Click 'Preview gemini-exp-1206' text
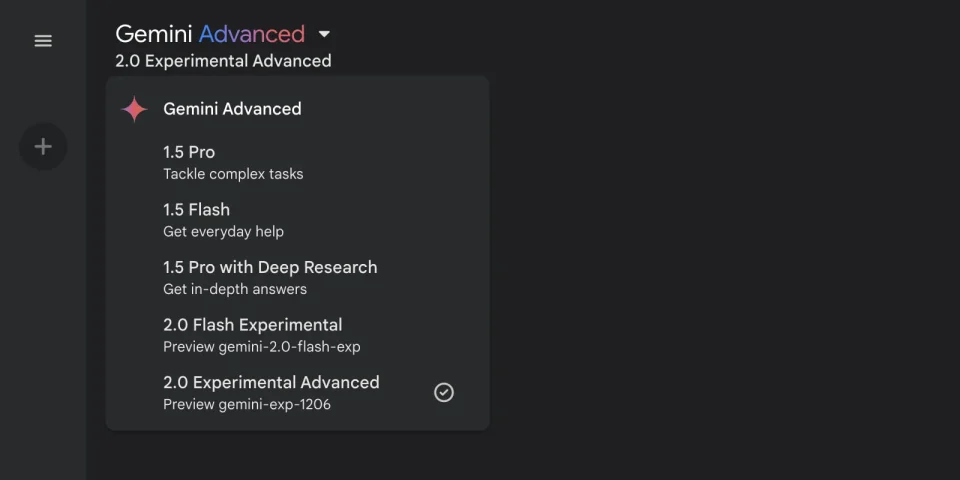The height and width of the screenshot is (480, 960). [x=247, y=404]
